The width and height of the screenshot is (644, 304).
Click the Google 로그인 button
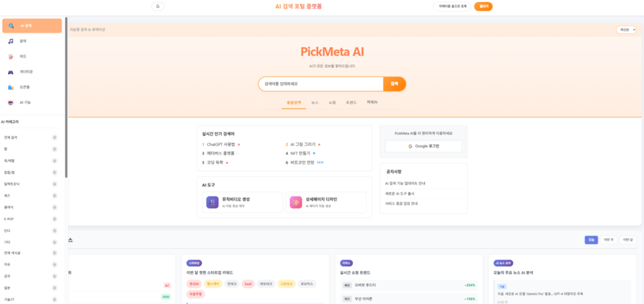(x=423, y=146)
